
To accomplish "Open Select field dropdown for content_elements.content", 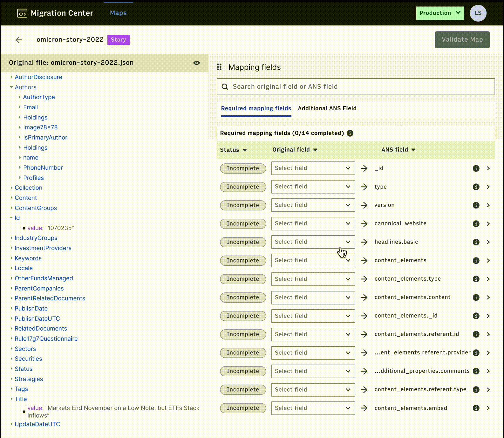I will [x=313, y=297].
